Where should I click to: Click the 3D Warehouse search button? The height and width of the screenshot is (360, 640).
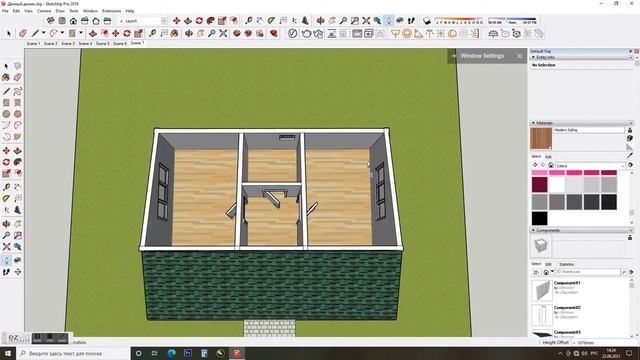[623, 272]
